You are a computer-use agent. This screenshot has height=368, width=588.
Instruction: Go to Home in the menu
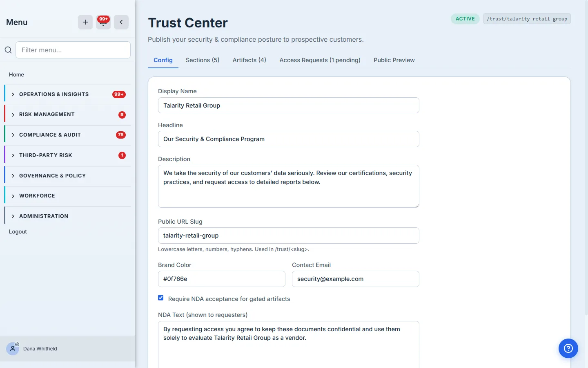pos(16,74)
